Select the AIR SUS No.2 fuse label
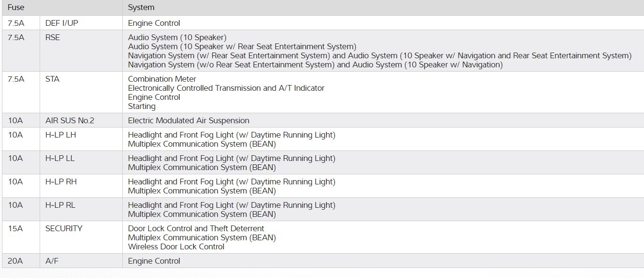The width and height of the screenshot is (644, 278). [70, 120]
